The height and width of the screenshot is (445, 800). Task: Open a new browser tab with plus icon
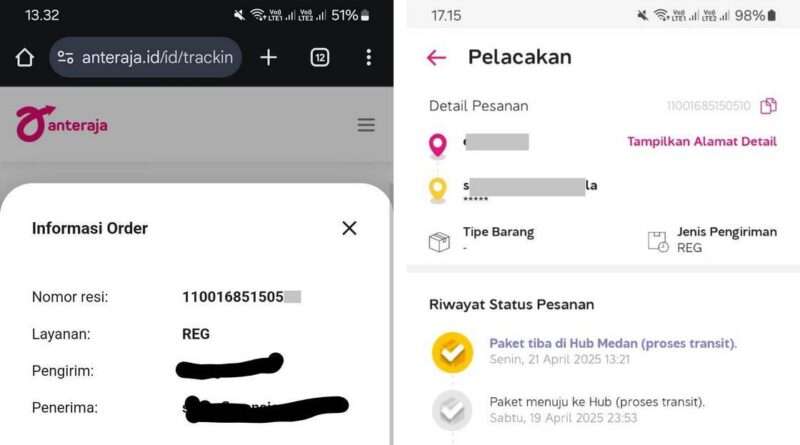click(268, 58)
